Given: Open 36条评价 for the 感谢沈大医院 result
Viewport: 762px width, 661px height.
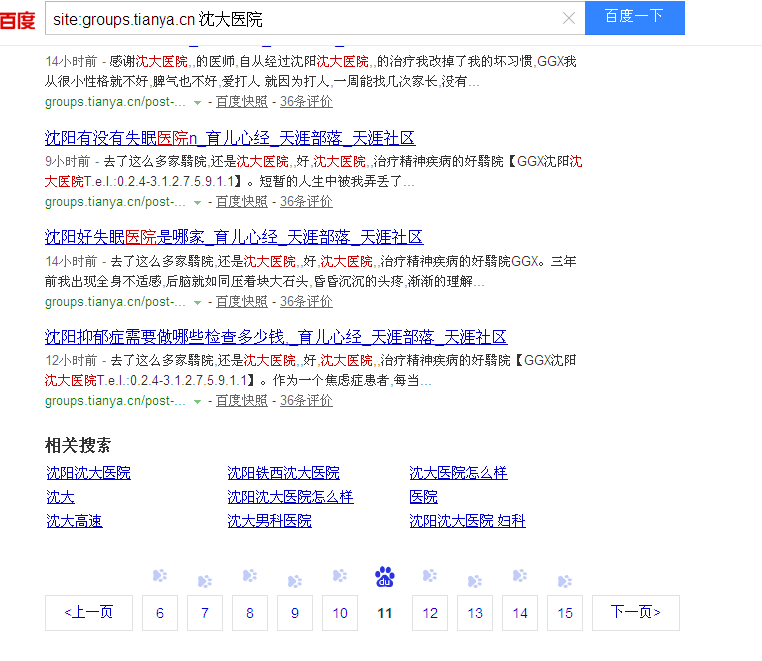Looking at the screenshot, I should pos(306,102).
